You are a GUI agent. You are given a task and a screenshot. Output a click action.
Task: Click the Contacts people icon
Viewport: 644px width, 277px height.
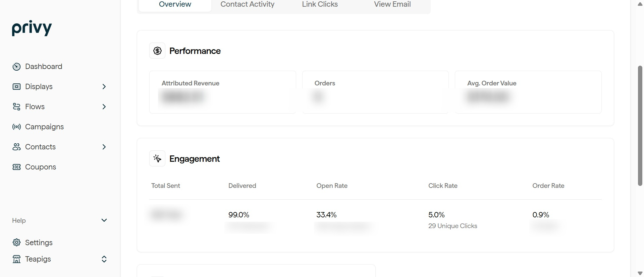tap(16, 147)
